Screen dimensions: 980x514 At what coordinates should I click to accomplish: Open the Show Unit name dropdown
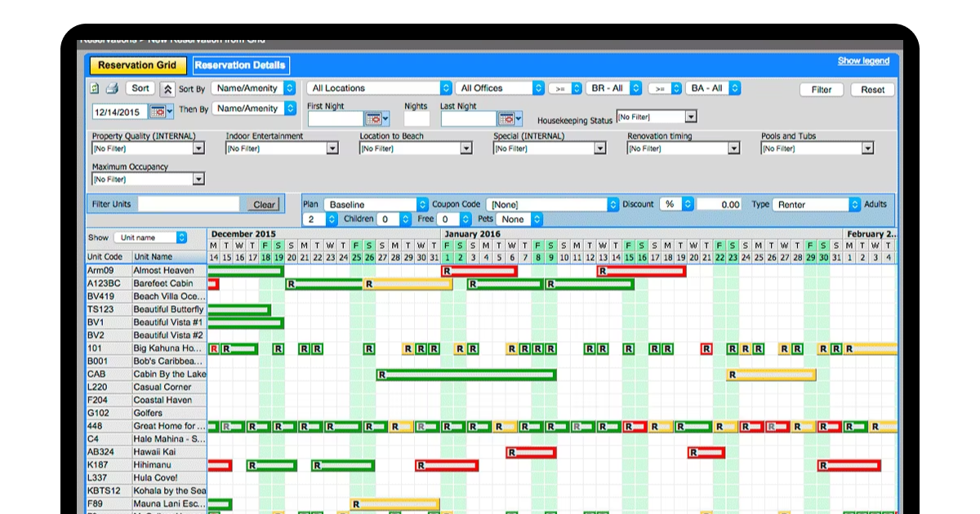click(x=149, y=237)
